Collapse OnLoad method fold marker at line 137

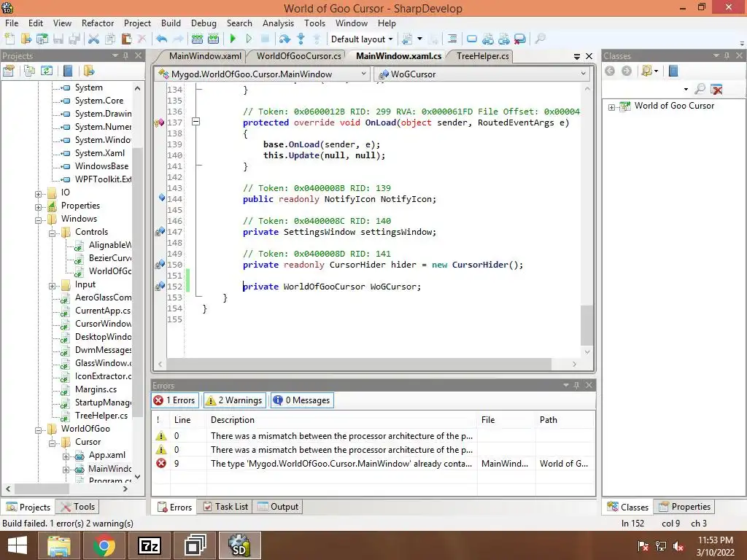pyautogui.click(x=196, y=122)
